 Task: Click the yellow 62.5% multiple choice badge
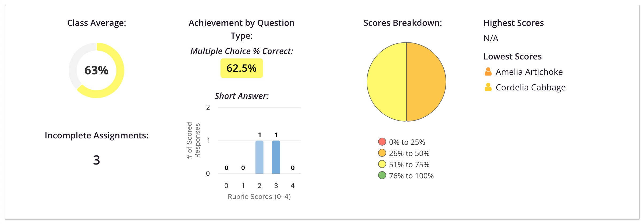pyautogui.click(x=242, y=68)
